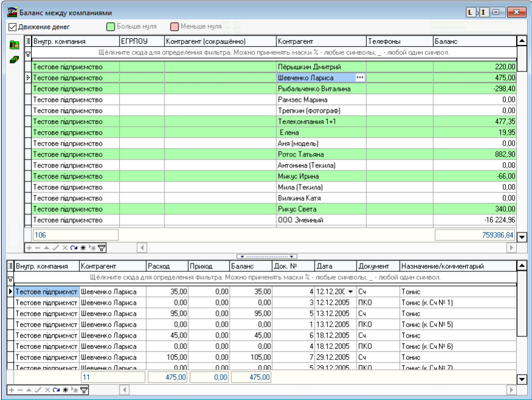Click the green "Больше нуля" color swatch
The image size is (532, 400).
(111, 27)
